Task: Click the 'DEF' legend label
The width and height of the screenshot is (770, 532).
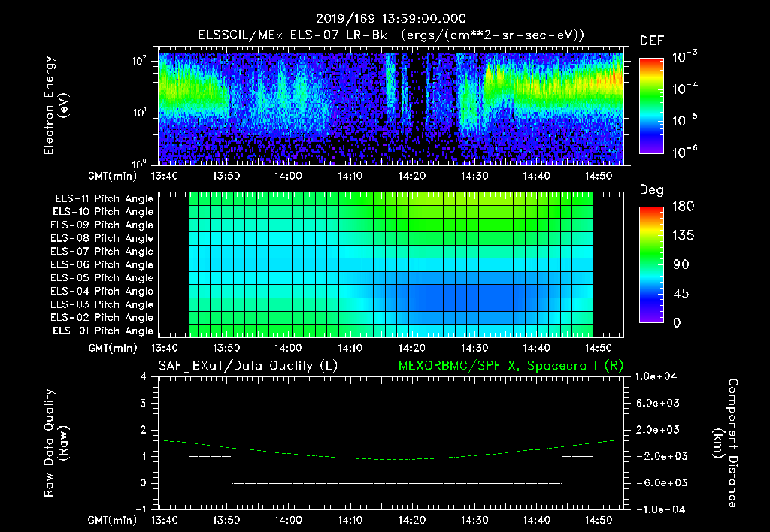Action: coord(651,41)
